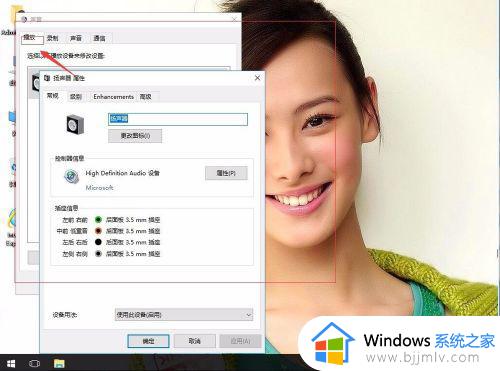Click the black jack indicator for 左后 右后
The width and height of the screenshot is (500, 371).
(98, 242)
